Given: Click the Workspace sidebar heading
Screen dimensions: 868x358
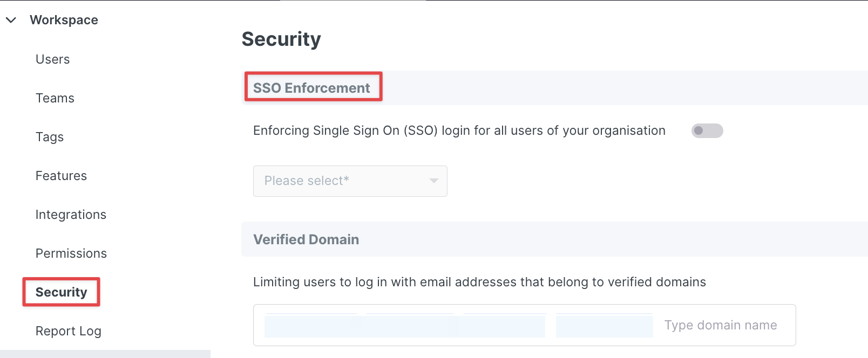Looking at the screenshot, I should tap(64, 20).
